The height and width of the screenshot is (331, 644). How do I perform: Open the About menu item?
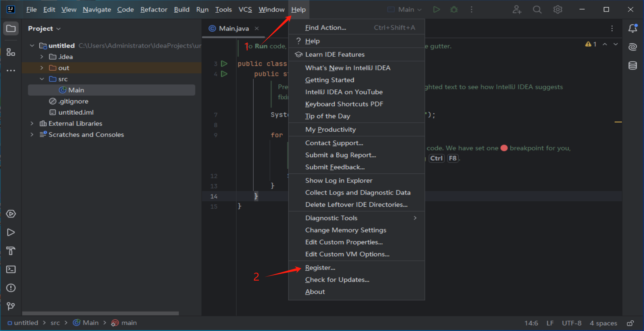coord(357,292)
